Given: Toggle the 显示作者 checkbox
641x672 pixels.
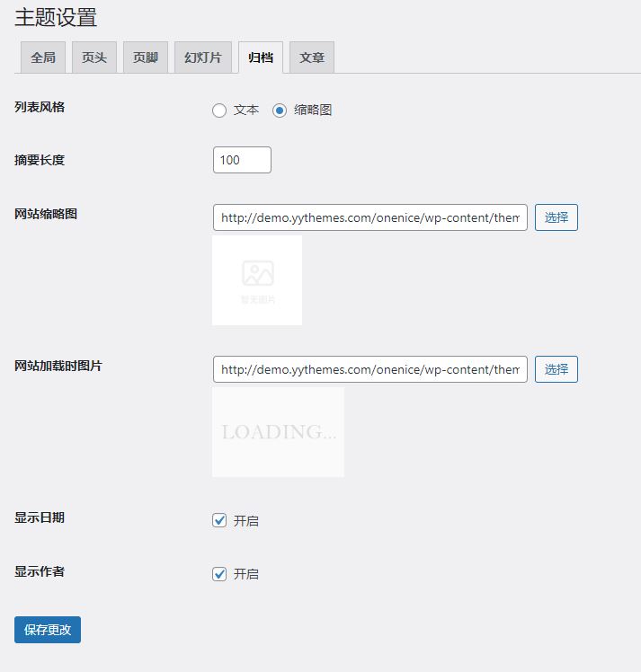Looking at the screenshot, I should tap(219, 573).
